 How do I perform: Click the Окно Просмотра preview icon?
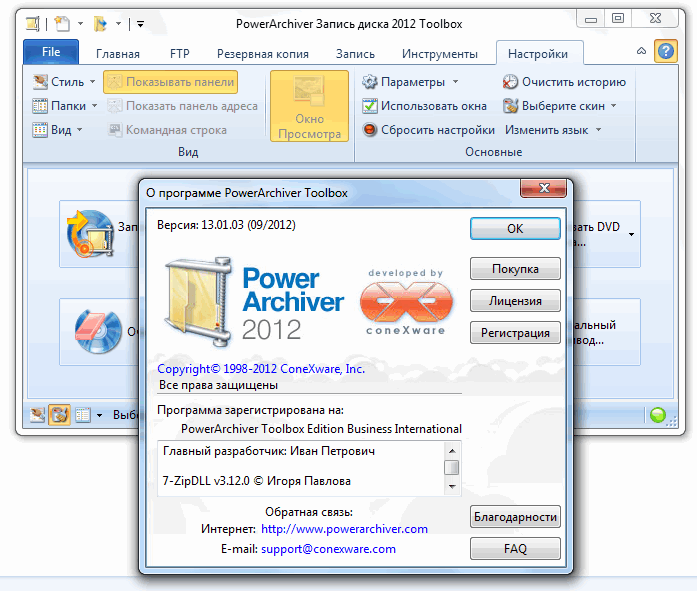[309, 91]
